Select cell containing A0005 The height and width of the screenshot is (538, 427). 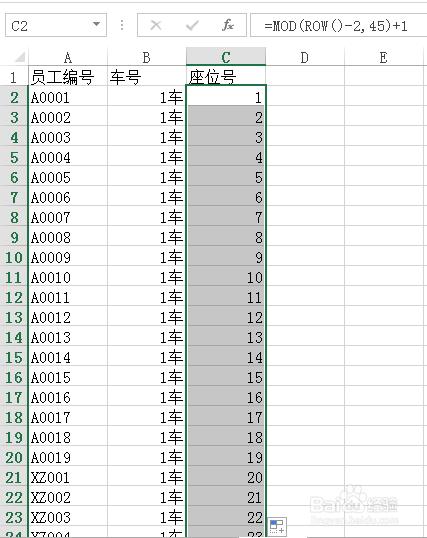(x=68, y=177)
